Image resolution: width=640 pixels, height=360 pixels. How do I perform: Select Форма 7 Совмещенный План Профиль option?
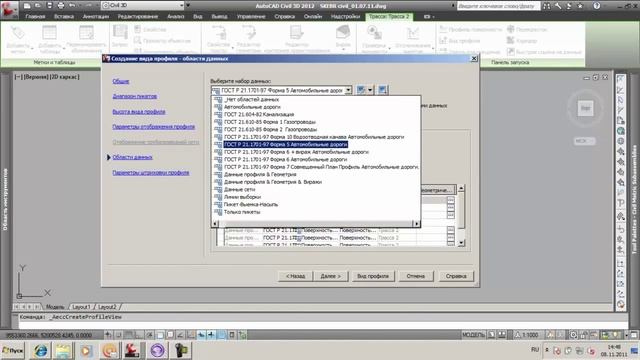click(321, 167)
